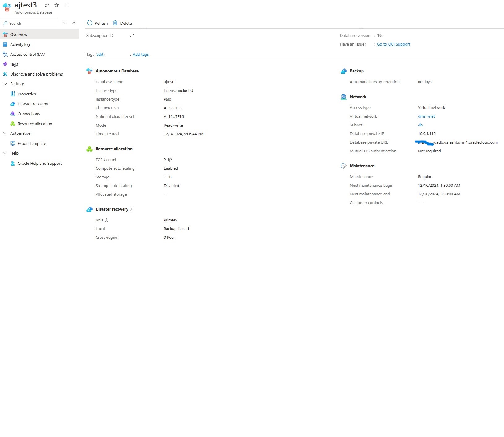The width and height of the screenshot is (504, 437).
Task: Click the Properties icon
Action: click(x=13, y=94)
